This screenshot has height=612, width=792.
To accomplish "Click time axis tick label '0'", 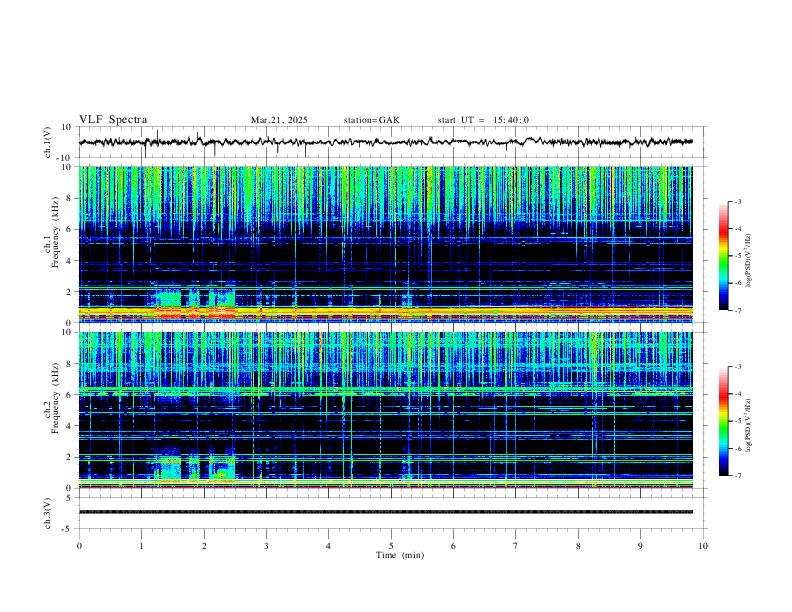I will [x=79, y=546].
